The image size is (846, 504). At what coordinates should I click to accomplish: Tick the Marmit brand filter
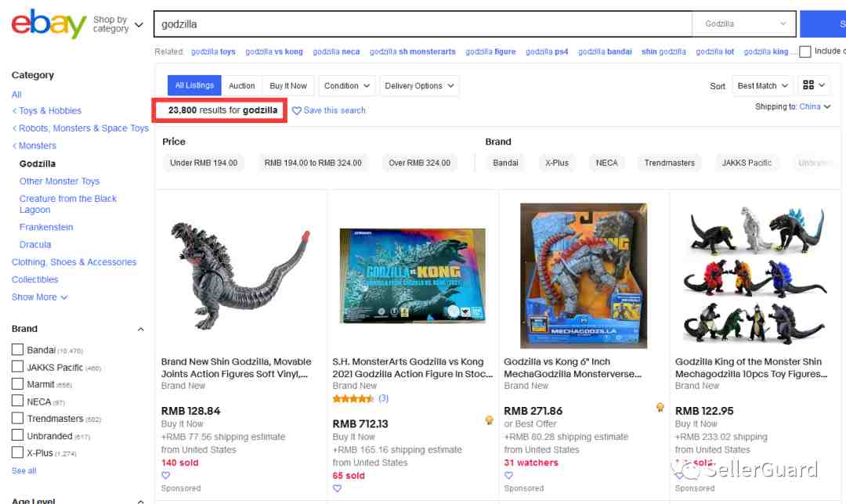tap(17, 383)
